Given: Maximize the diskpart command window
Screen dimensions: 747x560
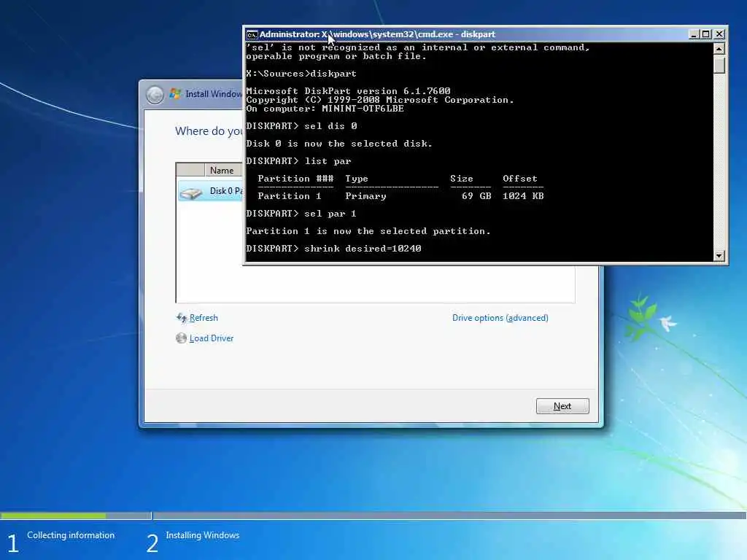Looking at the screenshot, I should click(706, 34).
